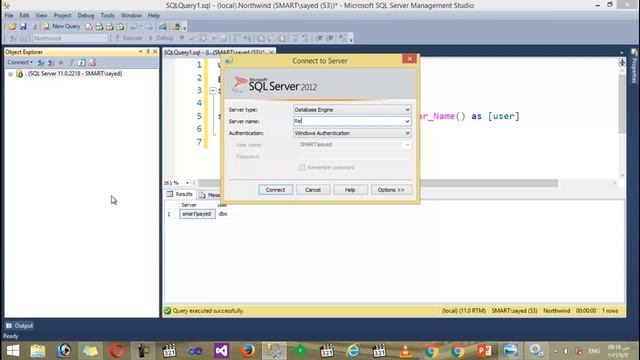Screen dimensions: 640x360
Task: Open the Connect dropdown in Object Explorer
Action: click(20, 62)
